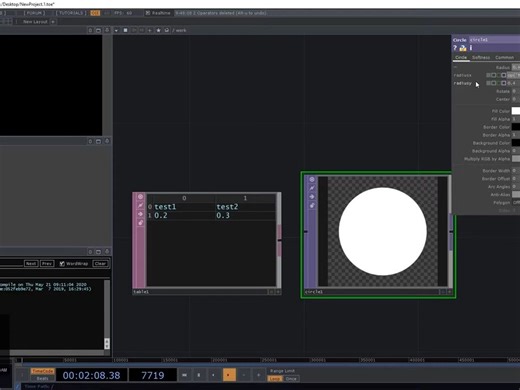Click the first pane icon above network editor
Image resolution: width=520 pixels, height=390 pixels.
(x=90, y=30)
